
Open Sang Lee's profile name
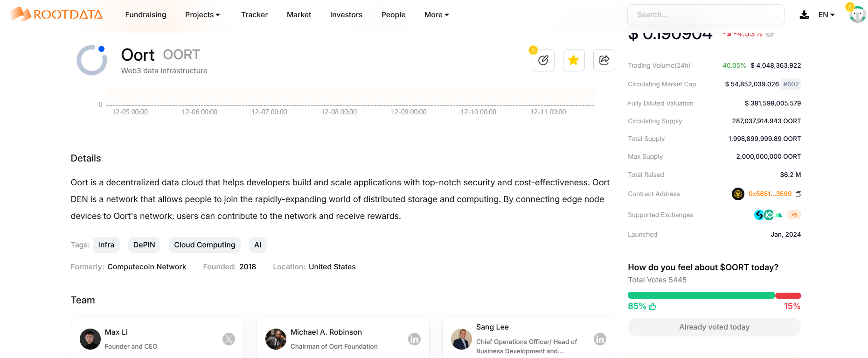pos(493,327)
